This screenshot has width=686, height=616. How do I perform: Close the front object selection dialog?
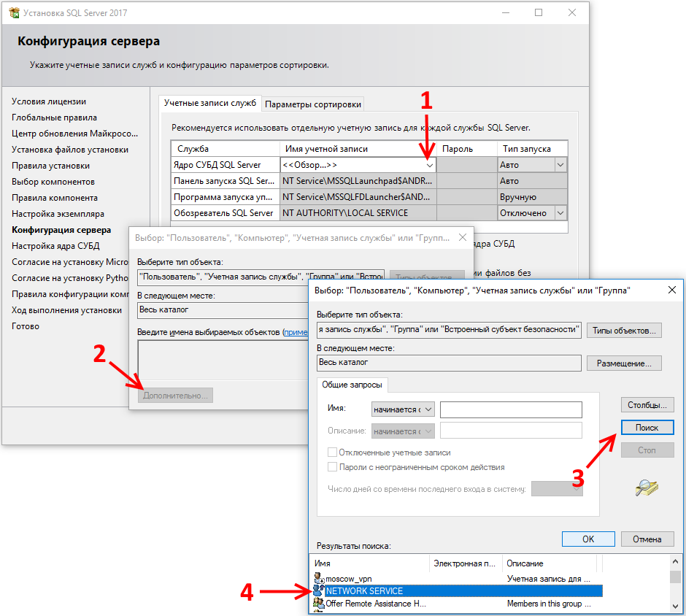click(672, 290)
